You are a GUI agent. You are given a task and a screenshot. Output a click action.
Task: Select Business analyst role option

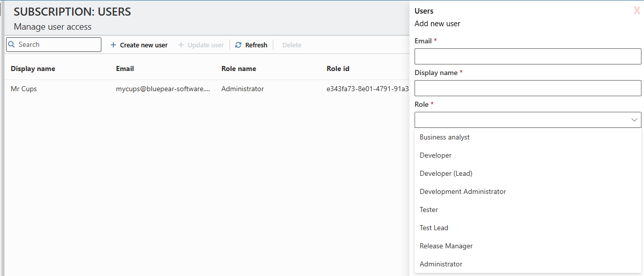pos(444,137)
